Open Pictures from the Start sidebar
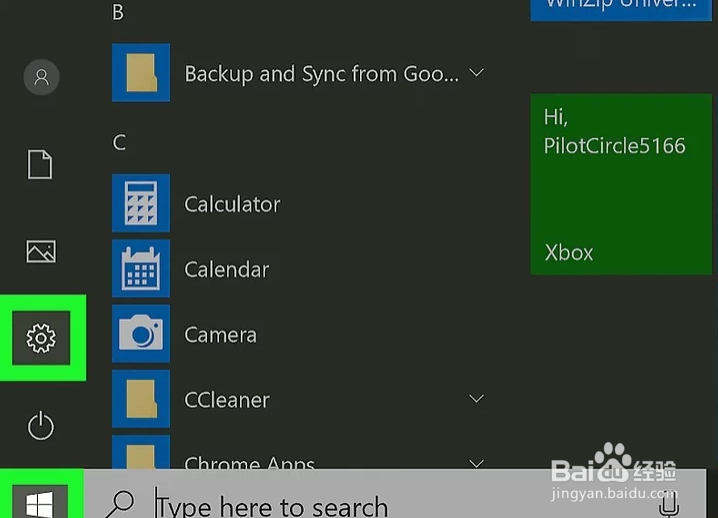The height and width of the screenshot is (518, 718). coord(41,251)
